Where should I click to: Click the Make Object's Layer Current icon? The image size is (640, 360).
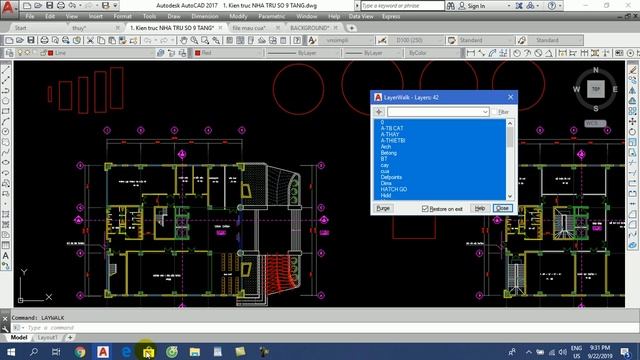[x=160, y=53]
